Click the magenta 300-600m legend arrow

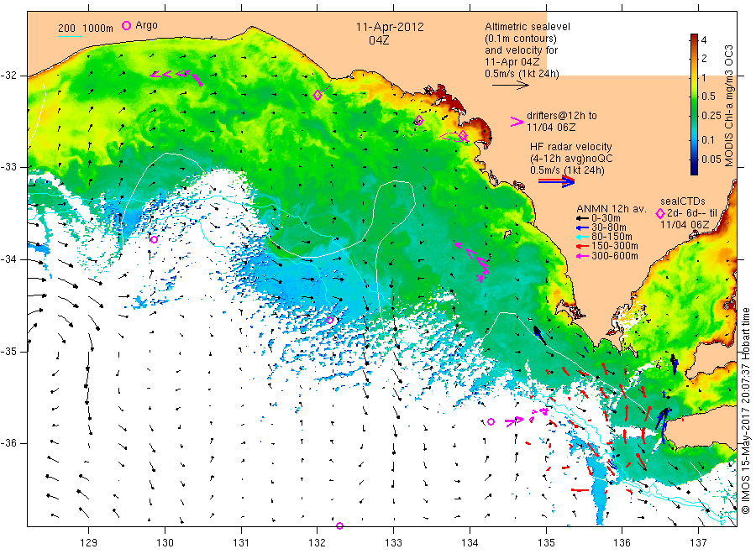click(582, 256)
